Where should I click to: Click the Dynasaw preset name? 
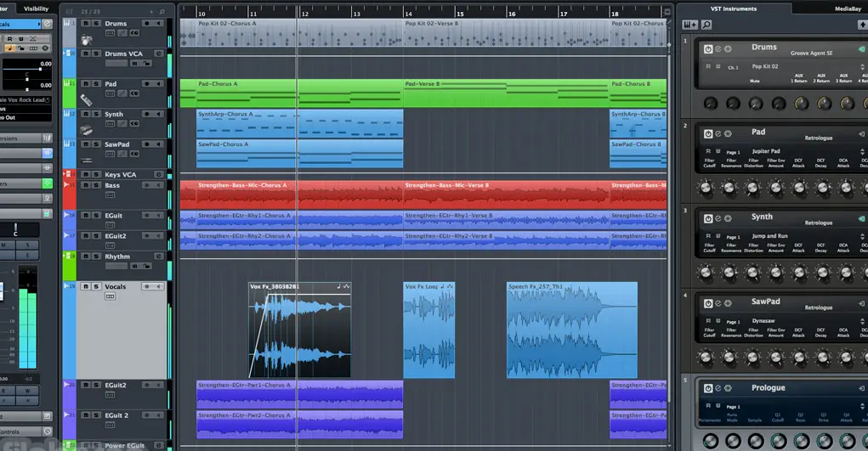coord(763,320)
